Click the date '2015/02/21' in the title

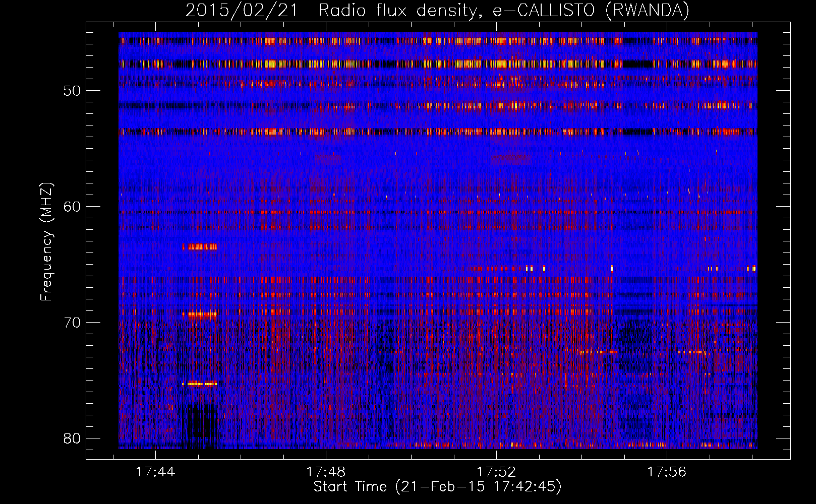point(242,10)
